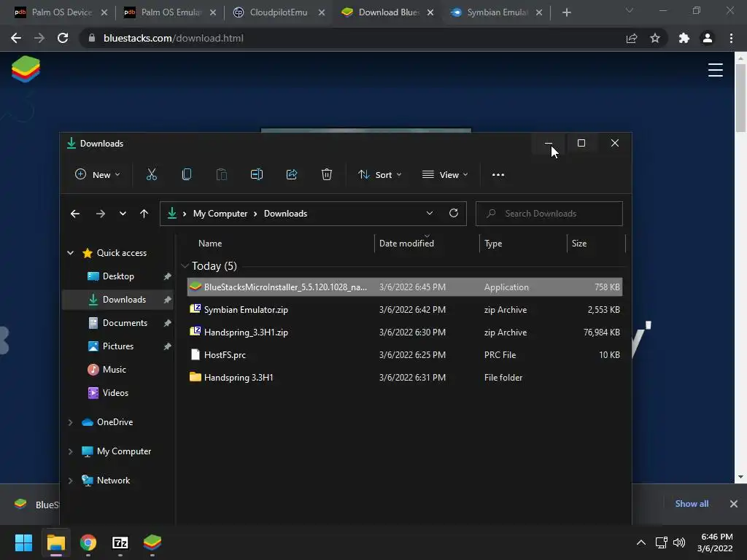Viewport: 747px width, 560px height.
Task: Click the Chrome reload page button
Action: tap(63, 38)
